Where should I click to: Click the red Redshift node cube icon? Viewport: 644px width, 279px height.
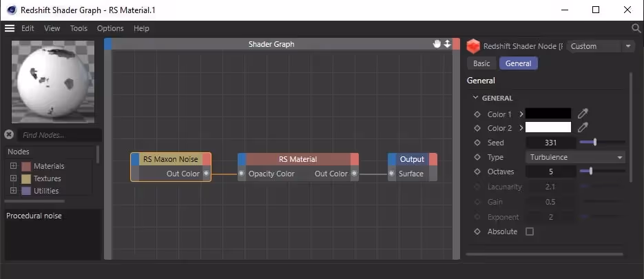pyautogui.click(x=473, y=46)
